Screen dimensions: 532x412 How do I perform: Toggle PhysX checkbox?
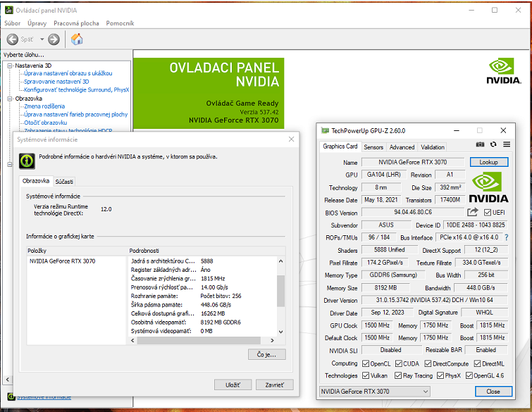pyautogui.click(x=440, y=375)
